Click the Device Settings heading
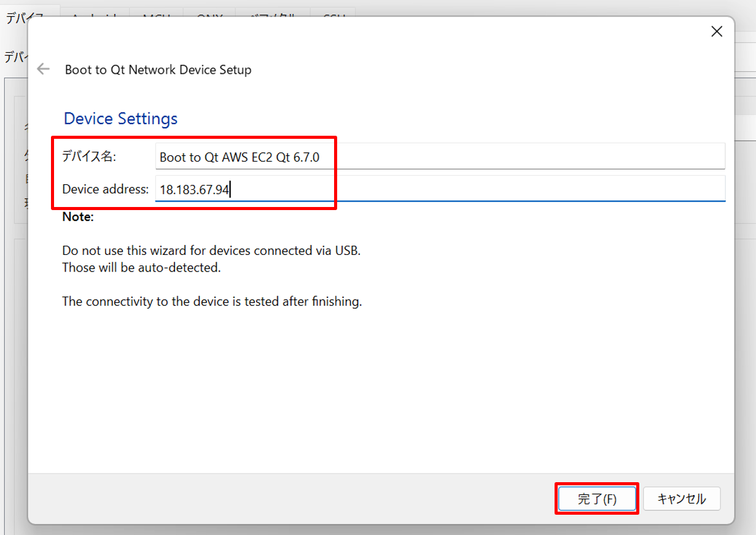Screen dimensions: 756x535 120,119
